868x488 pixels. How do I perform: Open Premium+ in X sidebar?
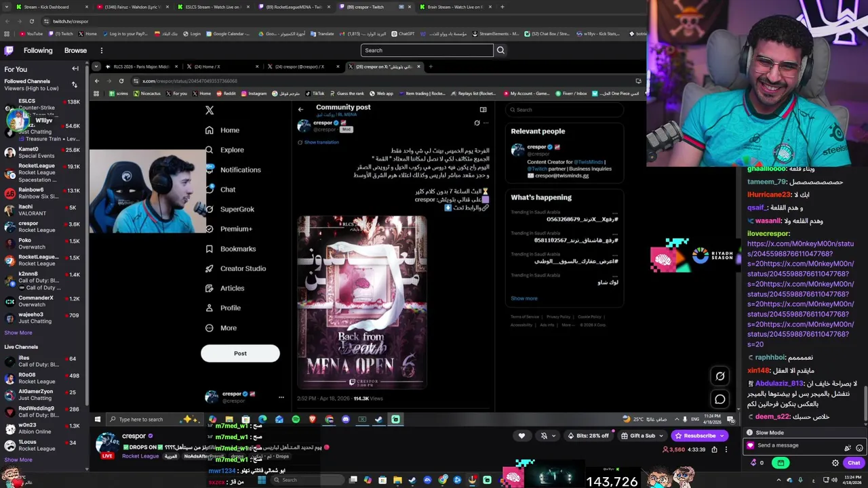pos(229,229)
